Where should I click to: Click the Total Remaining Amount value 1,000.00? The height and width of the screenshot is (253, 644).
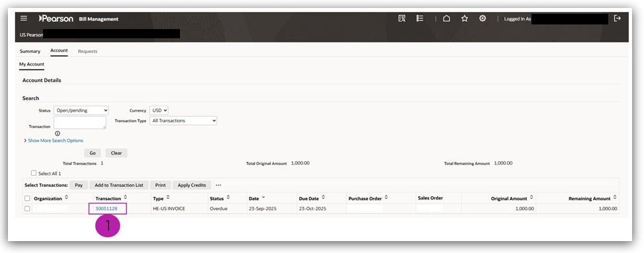pos(503,163)
